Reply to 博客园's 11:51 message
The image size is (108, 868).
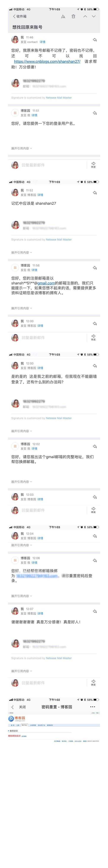pyautogui.click(x=95, y=113)
